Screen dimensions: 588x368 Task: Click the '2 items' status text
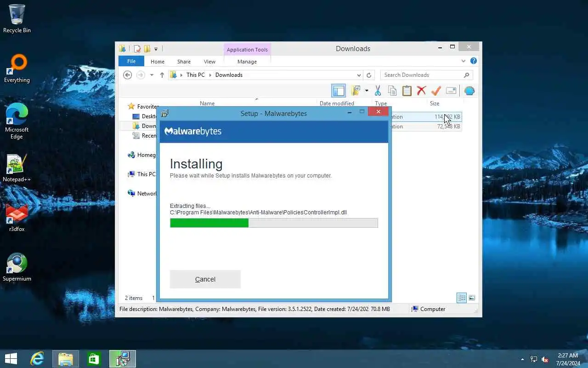tap(134, 298)
